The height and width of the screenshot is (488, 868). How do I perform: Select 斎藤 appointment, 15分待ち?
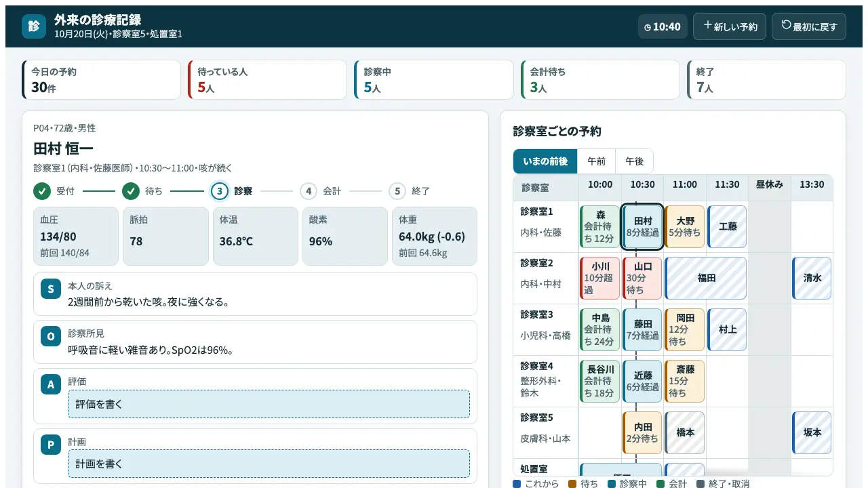685,382
